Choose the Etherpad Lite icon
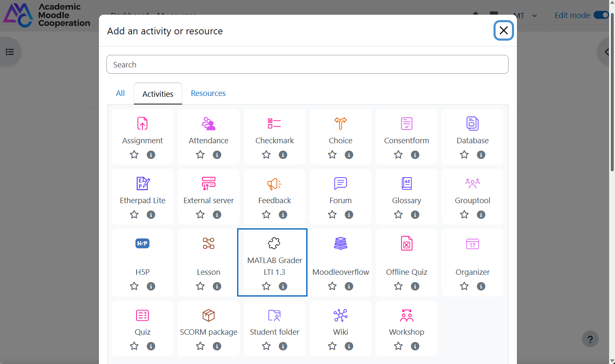The image size is (615, 364). click(x=142, y=183)
